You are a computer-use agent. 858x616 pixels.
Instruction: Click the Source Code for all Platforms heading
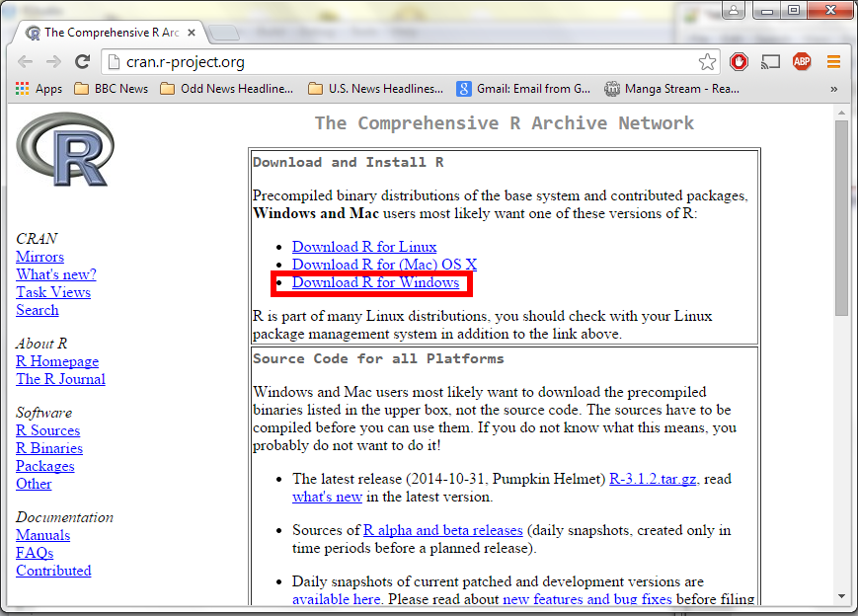coord(378,359)
